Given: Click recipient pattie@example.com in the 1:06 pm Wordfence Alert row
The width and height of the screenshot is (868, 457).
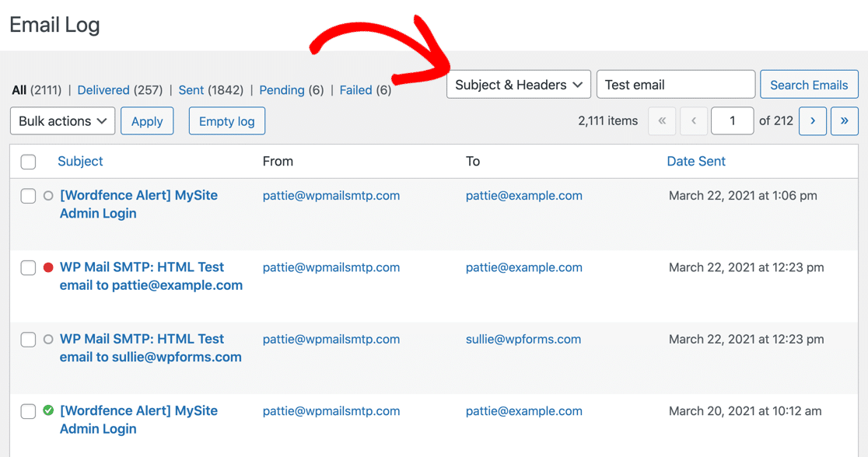Looking at the screenshot, I should pos(523,195).
